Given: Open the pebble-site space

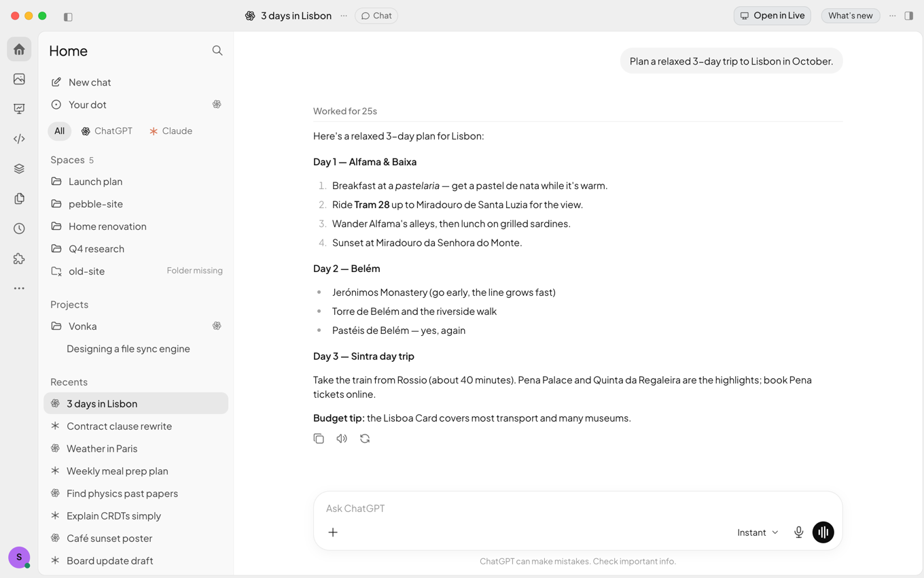Looking at the screenshot, I should 136,204.
